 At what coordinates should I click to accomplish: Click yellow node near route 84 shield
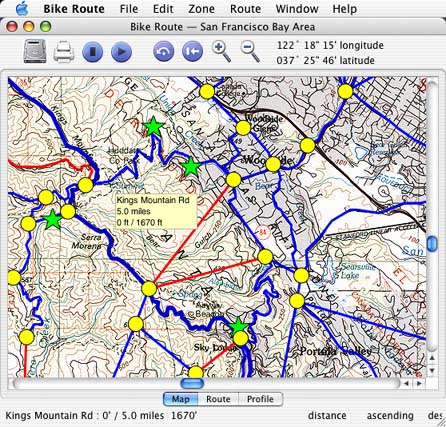[x=265, y=257]
